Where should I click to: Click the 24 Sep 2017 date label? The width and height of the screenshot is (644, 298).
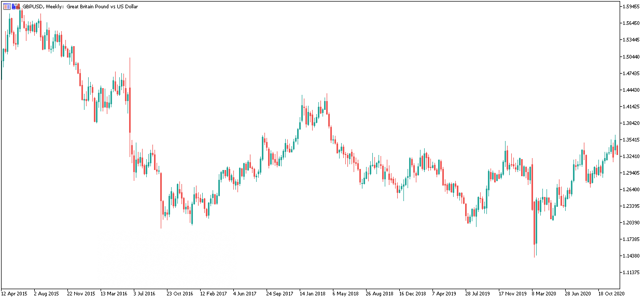click(x=279, y=293)
